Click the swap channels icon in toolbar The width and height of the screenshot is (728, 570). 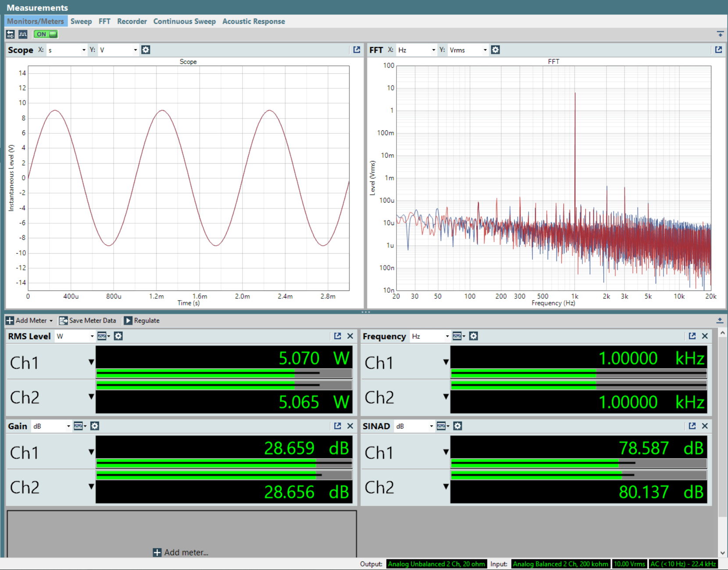tap(11, 34)
